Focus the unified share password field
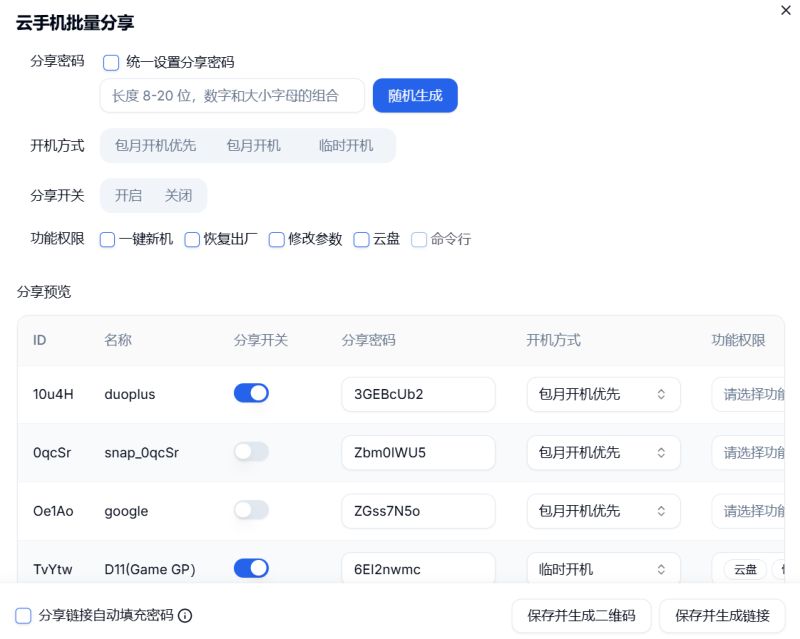 (233, 95)
